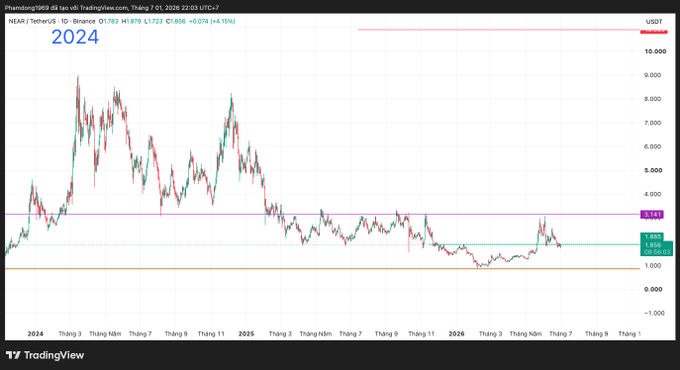680x370 pixels.
Task: Click Tháng 3 label right after 2026
Action: 490,334
